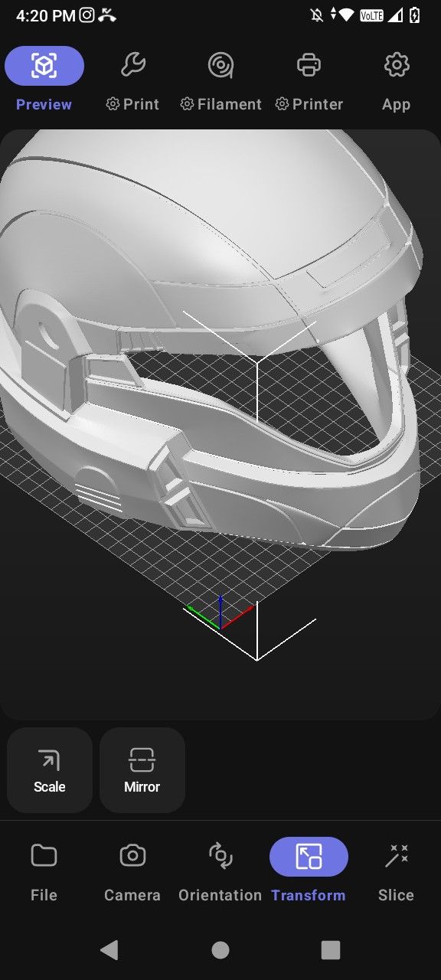This screenshot has width=441, height=980.
Task: Select the Transform tools
Action: (x=309, y=871)
